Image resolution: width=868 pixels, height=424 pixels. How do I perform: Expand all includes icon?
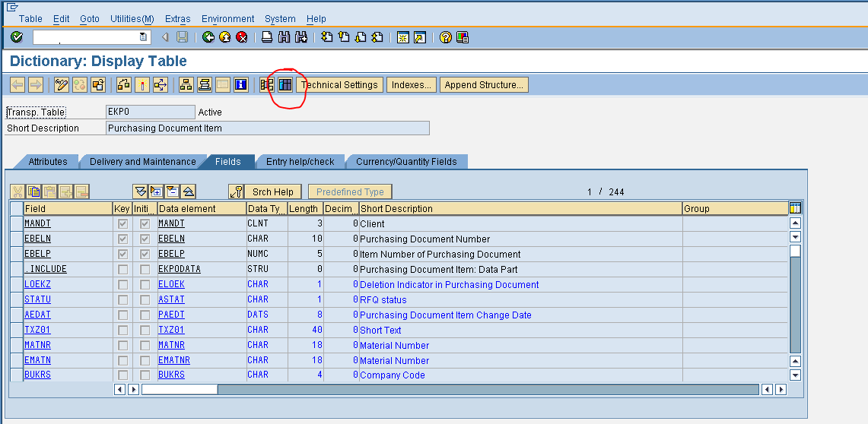[x=141, y=191]
